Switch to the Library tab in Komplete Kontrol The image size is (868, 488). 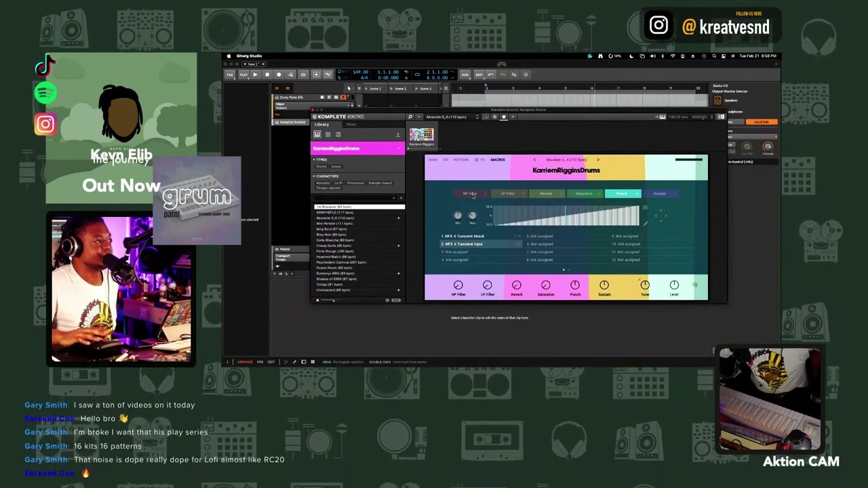[x=321, y=125]
